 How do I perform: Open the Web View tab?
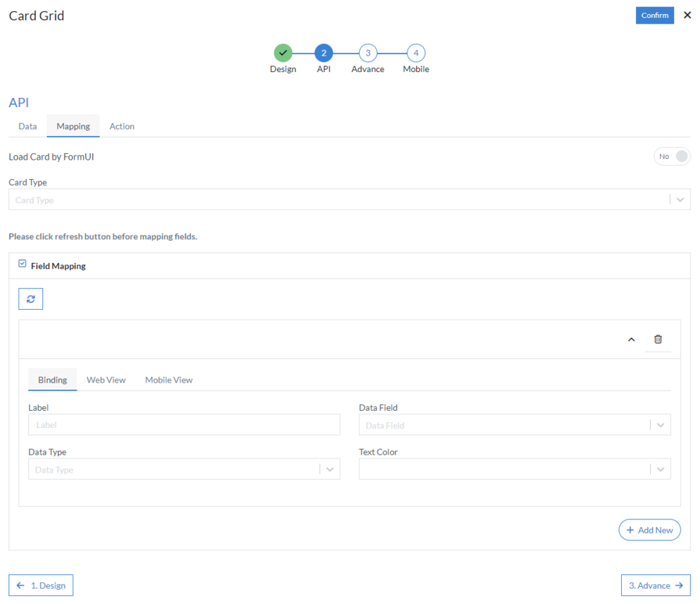(106, 380)
